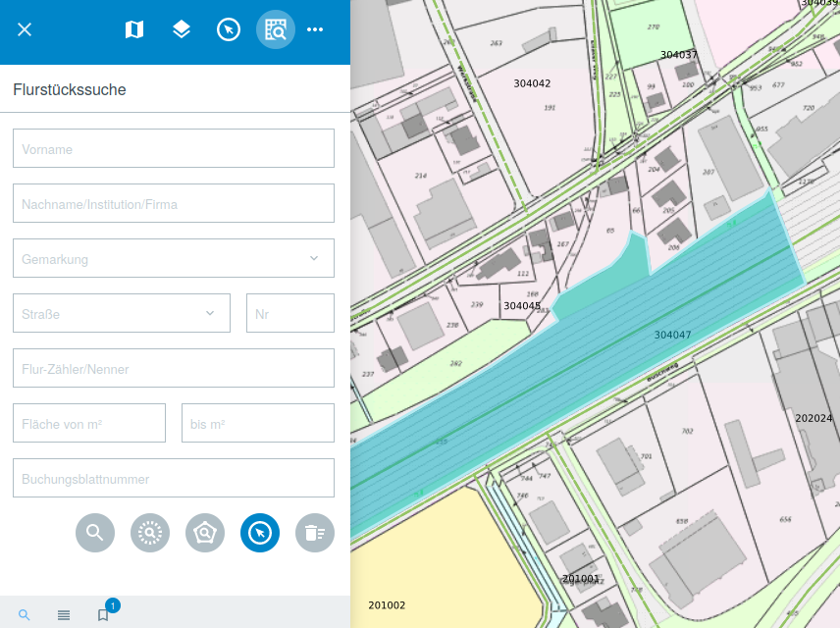Screen dimensions: 840x628
Task: Open the map view icon in header
Action: pyautogui.click(x=134, y=29)
